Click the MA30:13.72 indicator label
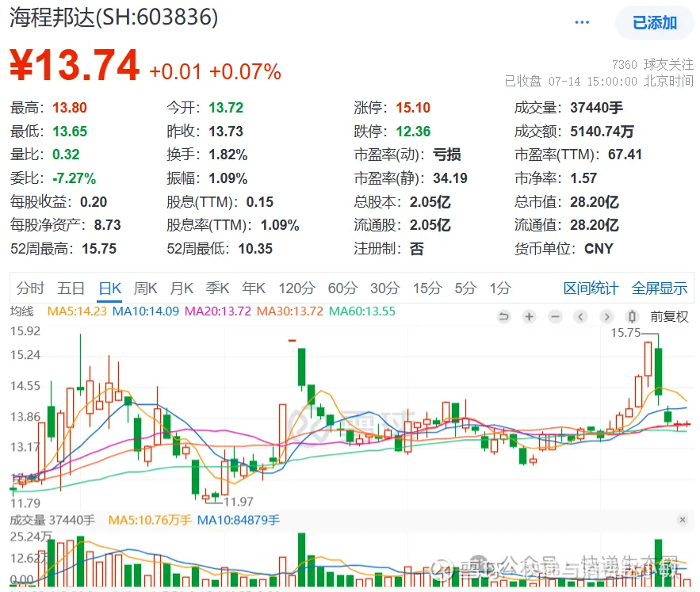The width and height of the screenshot is (700, 592). coord(289,311)
